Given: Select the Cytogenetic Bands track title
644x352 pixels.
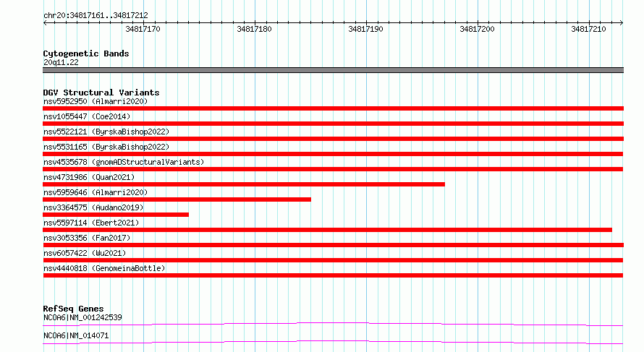Looking at the screenshot, I should (x=86, y=53).
